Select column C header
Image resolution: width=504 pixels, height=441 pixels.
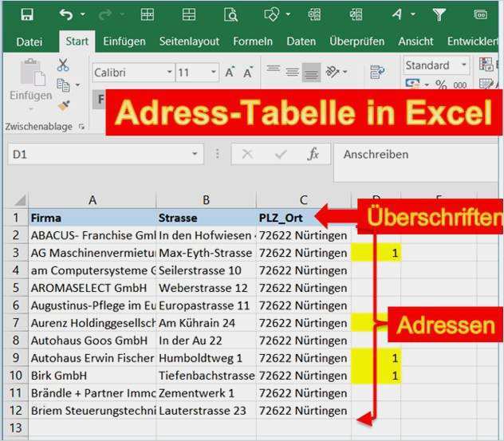tap(303, 200)
